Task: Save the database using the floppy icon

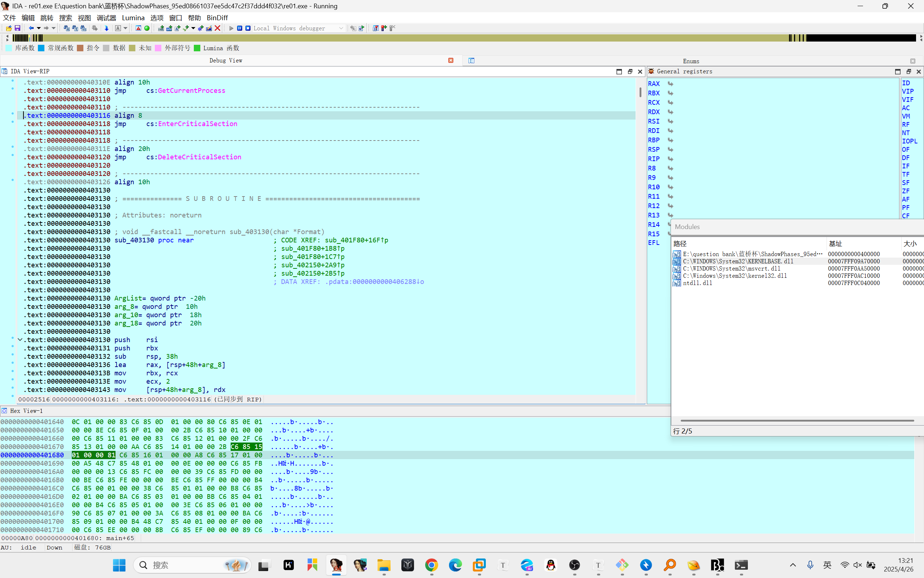Action: click(x=17, y=28)
